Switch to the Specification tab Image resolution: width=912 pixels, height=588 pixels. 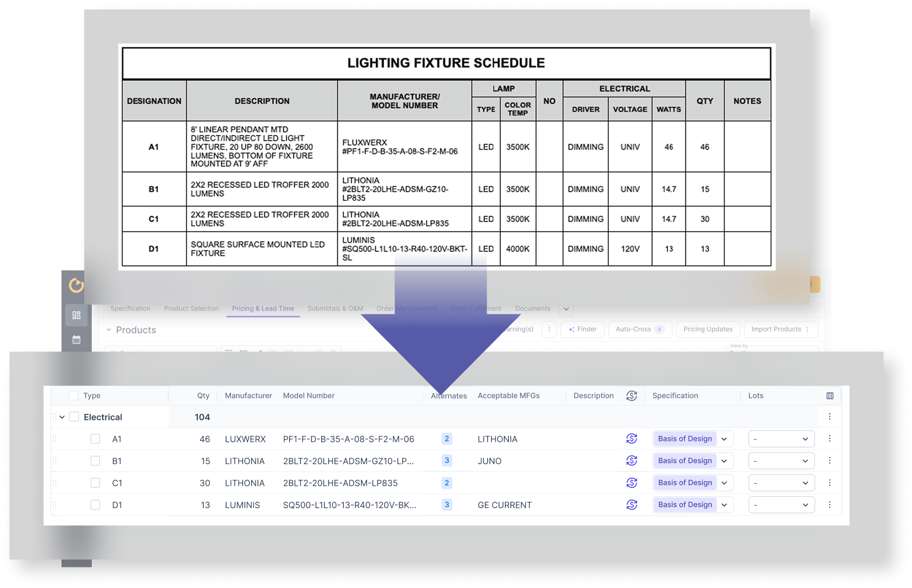point(130,308)
